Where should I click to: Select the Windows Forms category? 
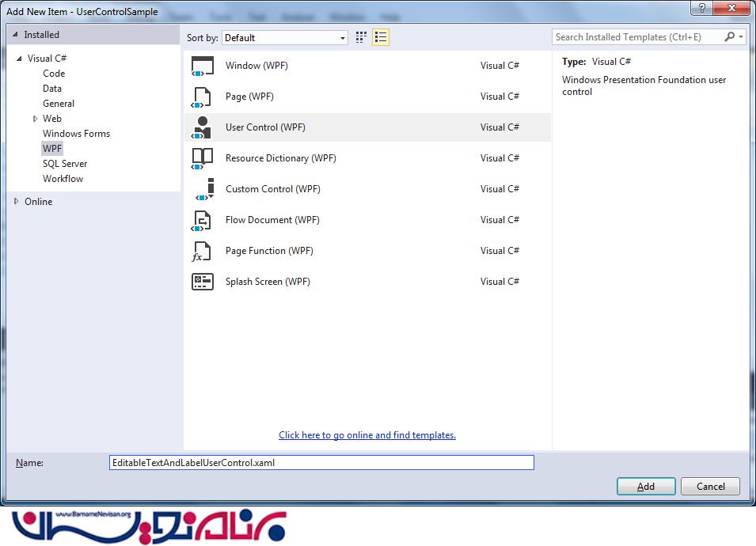[76, 134]
